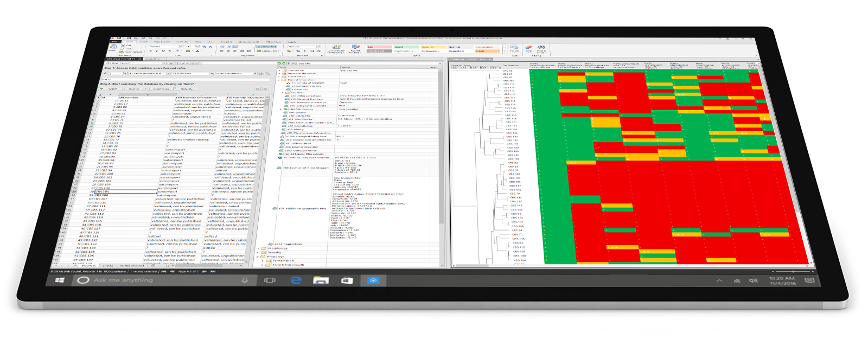Open File Explorer from the taskbar

(x=321, y=280)
